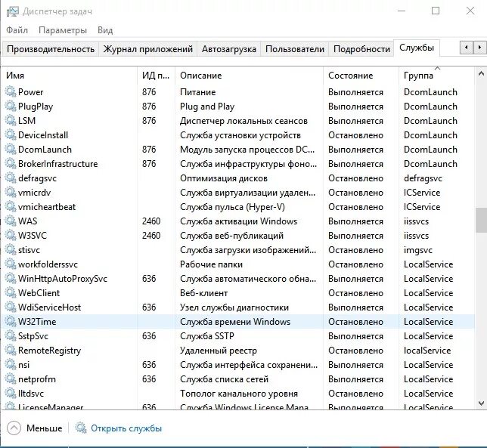Viewport: 487px width, 448px height.
Task: Click the Служба SSTP description cell
Action: pos(207,336)
